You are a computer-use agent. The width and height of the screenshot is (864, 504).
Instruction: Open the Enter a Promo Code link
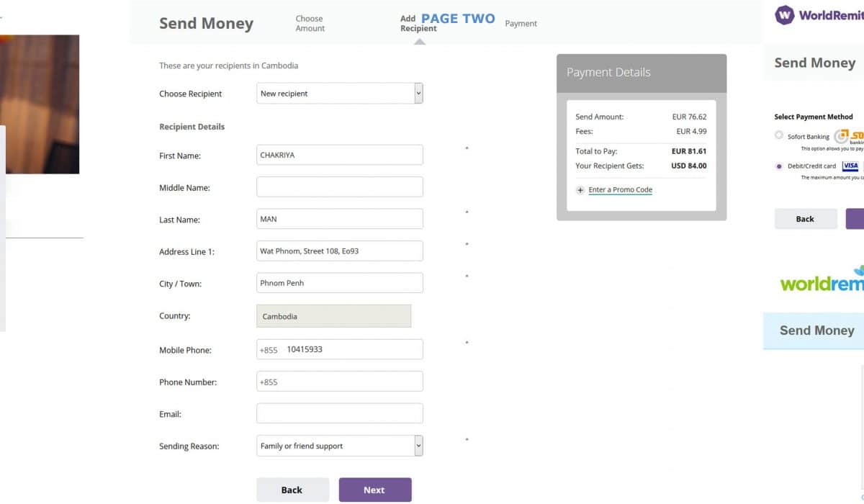[x=620, y=190]
